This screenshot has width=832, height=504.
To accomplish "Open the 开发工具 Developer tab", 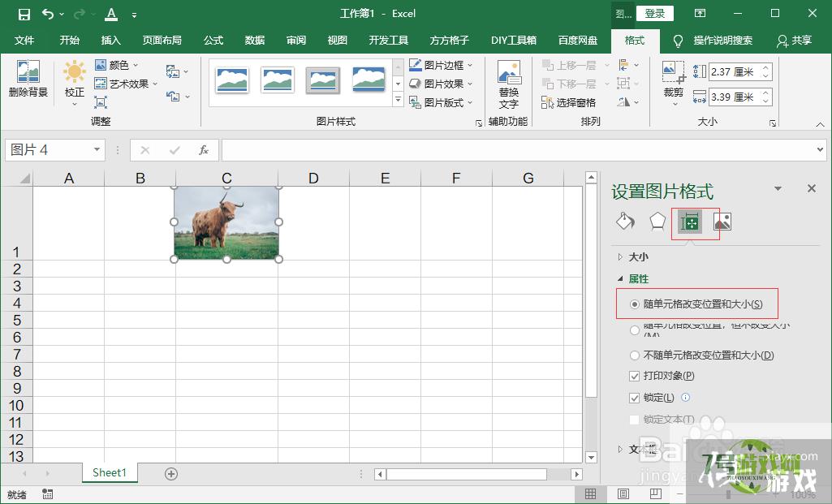I will pos(389,41).
